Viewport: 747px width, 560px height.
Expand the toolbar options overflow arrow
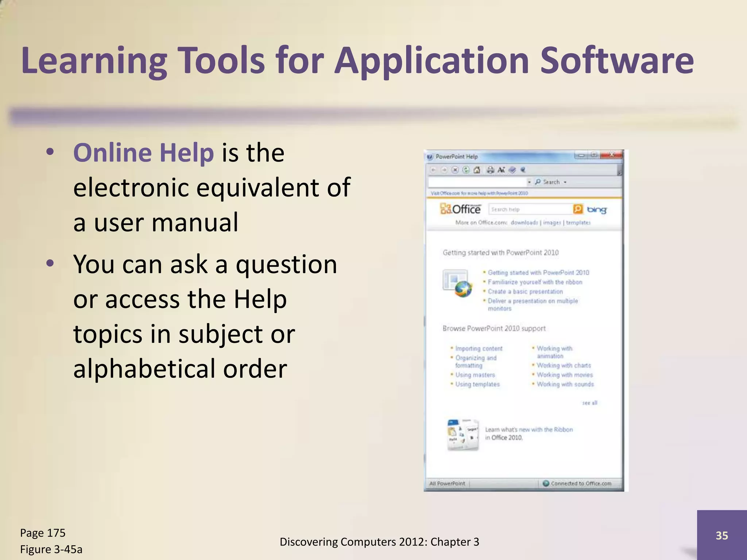[x=619, y=171]
